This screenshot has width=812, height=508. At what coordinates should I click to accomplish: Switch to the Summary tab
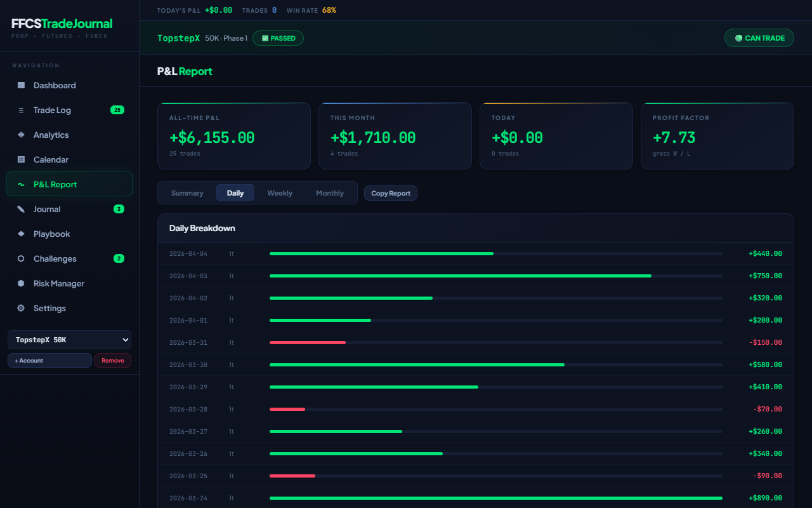click(187, 193)
